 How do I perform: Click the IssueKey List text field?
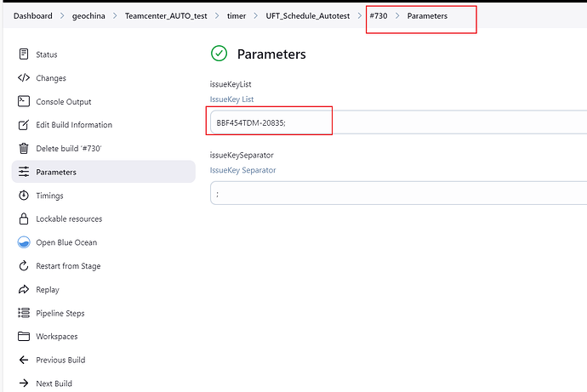pos(397,122)
